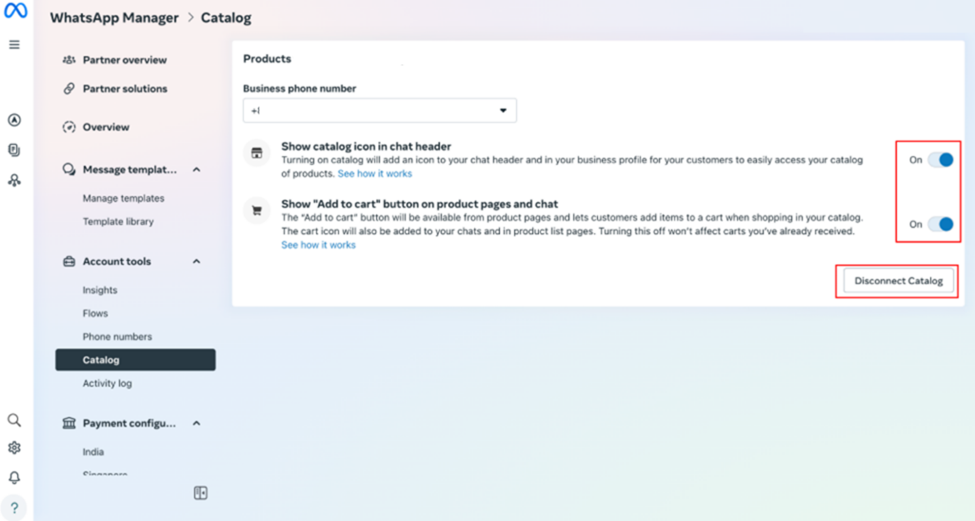Click the Meta logo icon
This screenshot has height=521, width=975.
(15, 11)
